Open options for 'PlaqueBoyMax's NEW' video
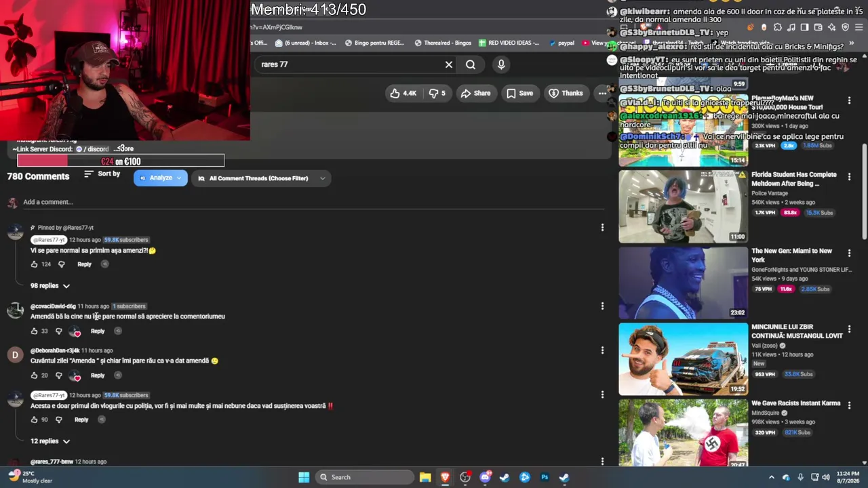868x488 pixels. tap(849, 100)
